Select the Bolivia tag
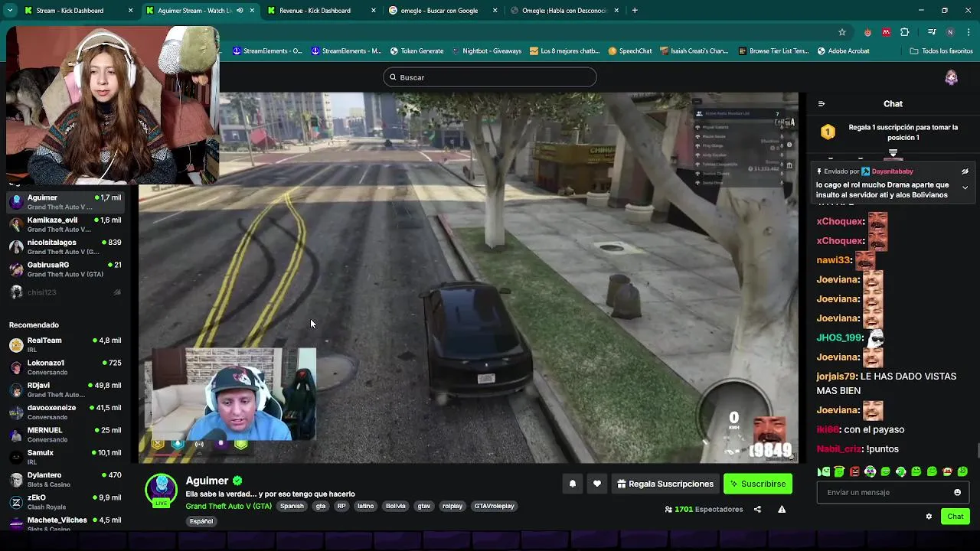Image resolution: width=980 pixels, height=551 pixels. coord(395,506)
